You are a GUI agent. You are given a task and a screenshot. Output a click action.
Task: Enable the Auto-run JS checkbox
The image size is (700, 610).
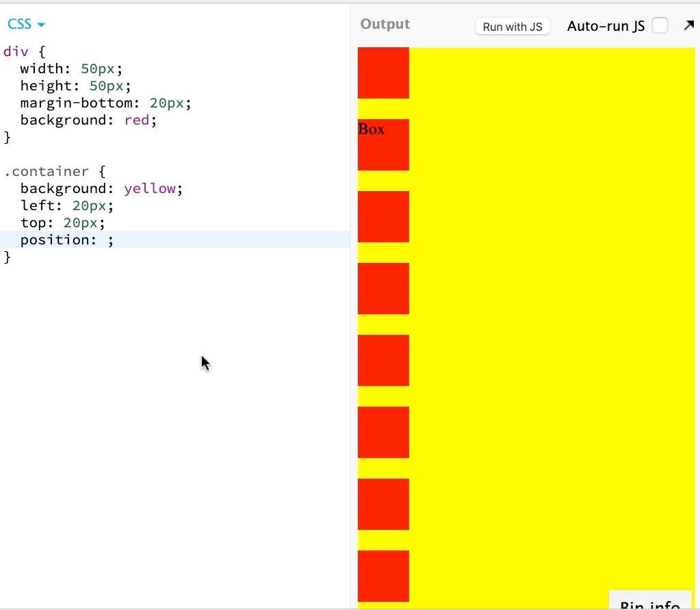(660, 26)
